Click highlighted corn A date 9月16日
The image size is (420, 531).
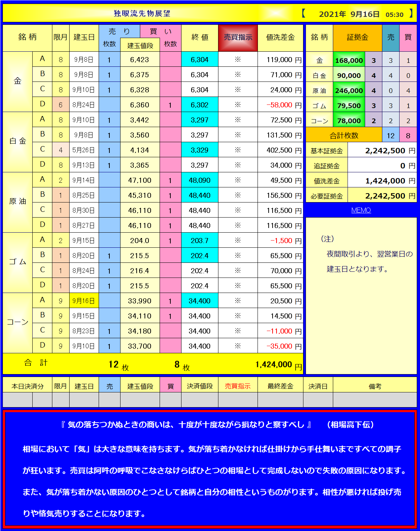84,301
